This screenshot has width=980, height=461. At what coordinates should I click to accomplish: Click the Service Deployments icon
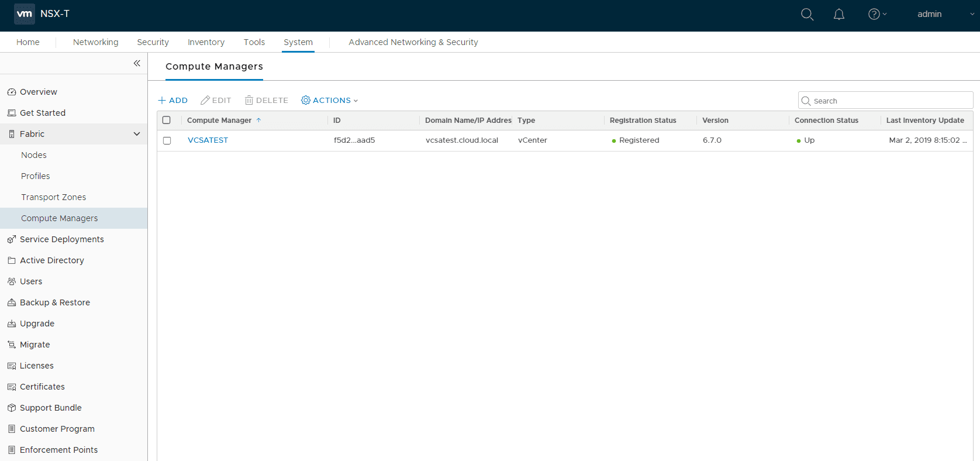pos(12,239)
